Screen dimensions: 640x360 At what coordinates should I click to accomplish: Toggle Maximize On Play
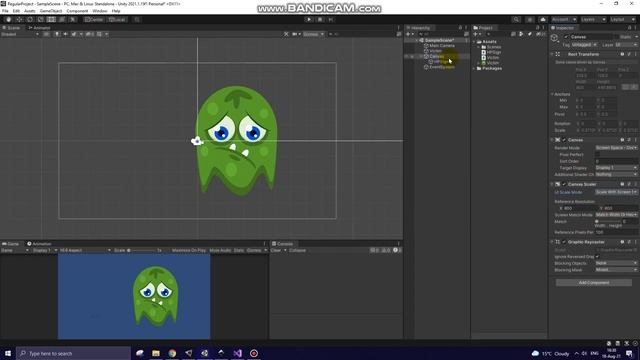point(189,250)
